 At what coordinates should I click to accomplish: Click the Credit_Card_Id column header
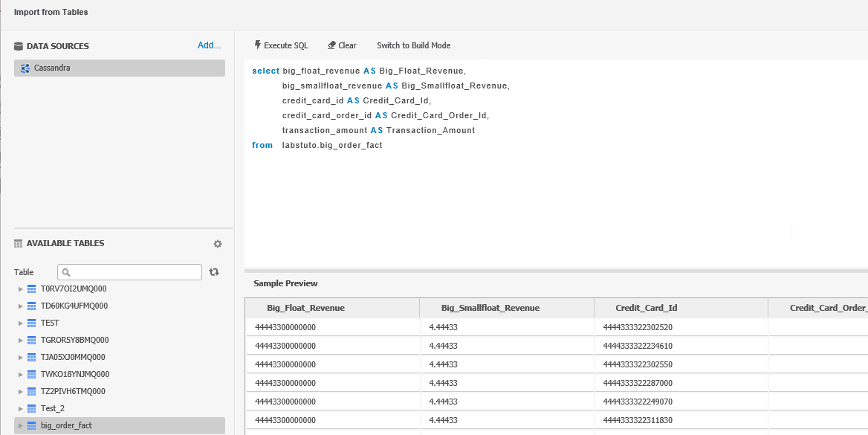coord(646,308)
